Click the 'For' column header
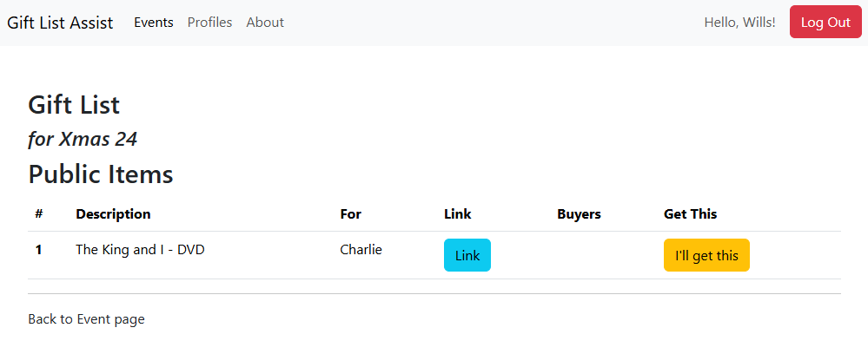Image resolution: width=868 pixels, height=354 pixels. [350, 214]
